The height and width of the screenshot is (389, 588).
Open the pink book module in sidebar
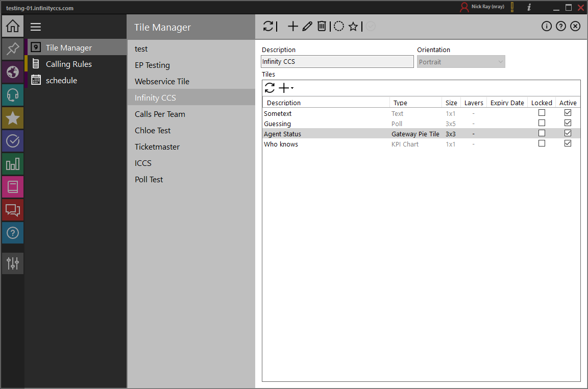(x=13, y=187)
